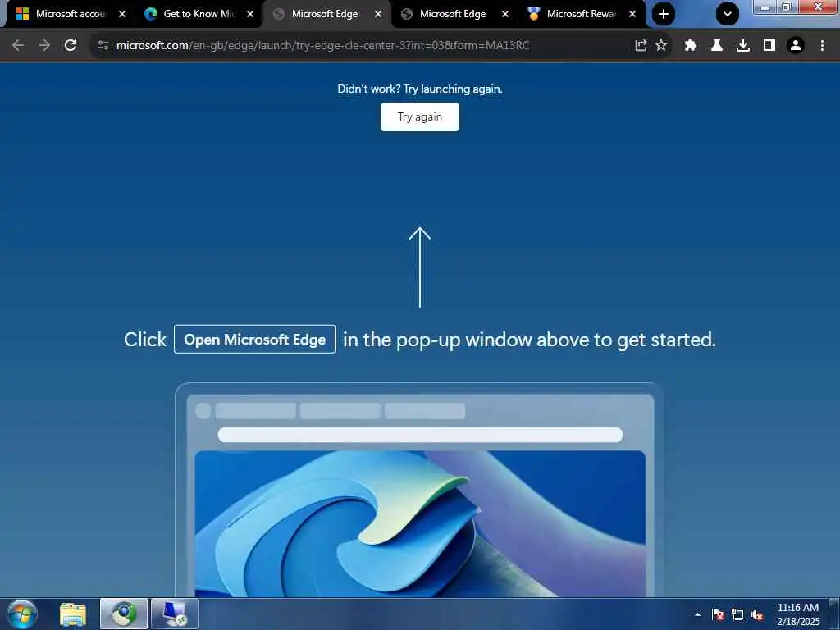
Task: Open the Downloads icon
Action: [743, 46]
